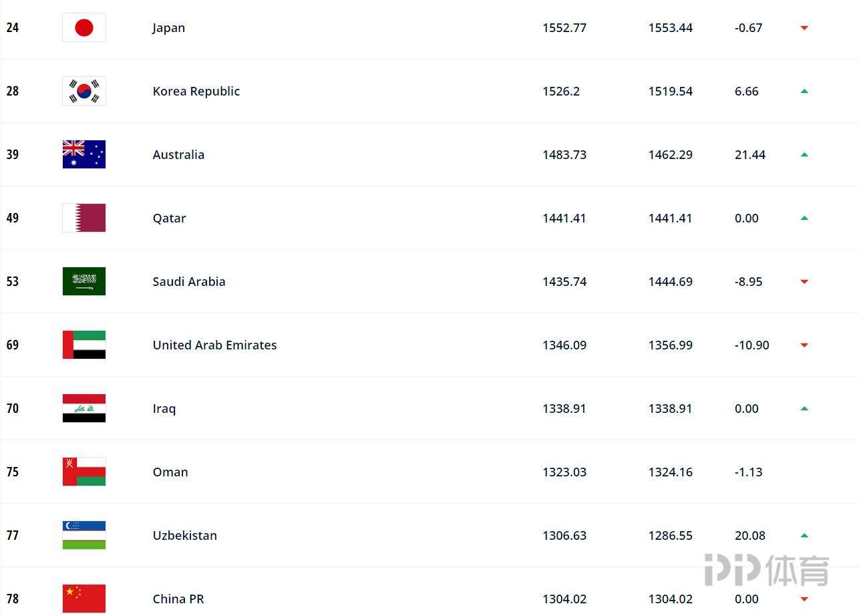The image size is (859, 616).
Task: Click the Uzbekistan flag icon
Action: click(x=84, y=535)
